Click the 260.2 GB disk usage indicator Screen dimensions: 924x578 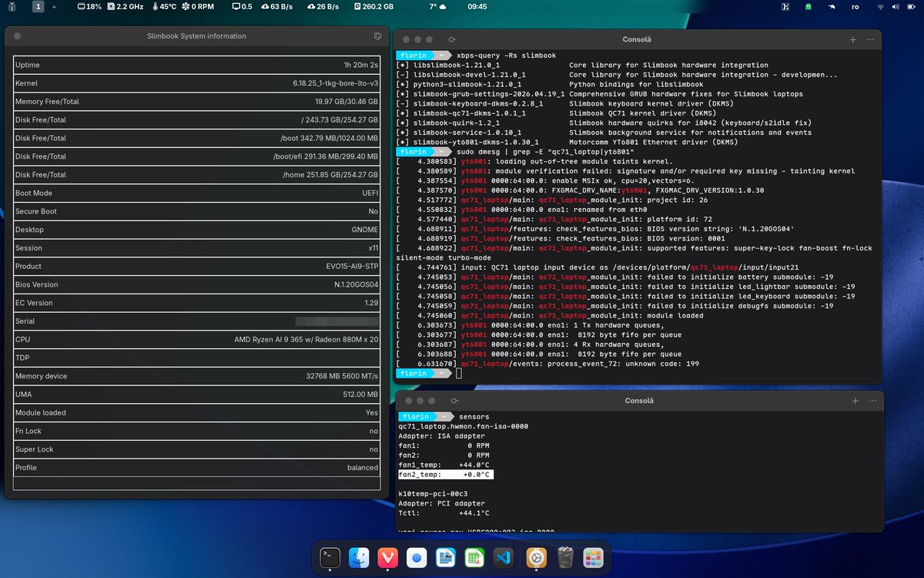[x=374, y=6]
